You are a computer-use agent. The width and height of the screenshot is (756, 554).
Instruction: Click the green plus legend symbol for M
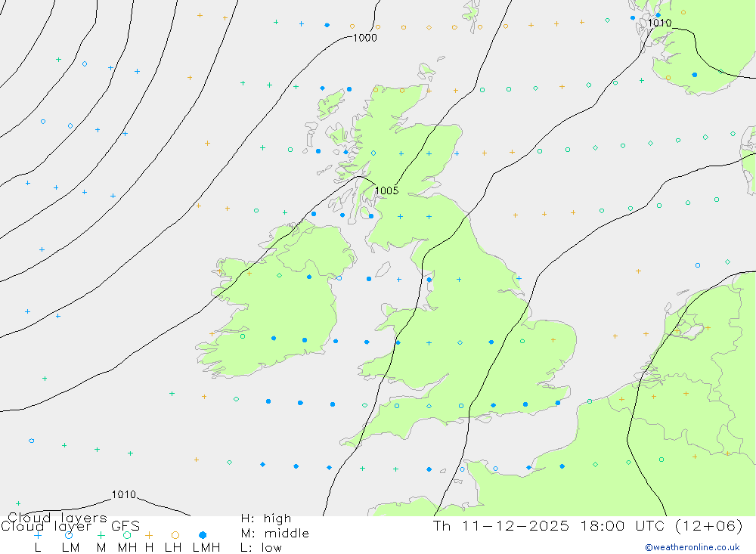coord(101,535)
